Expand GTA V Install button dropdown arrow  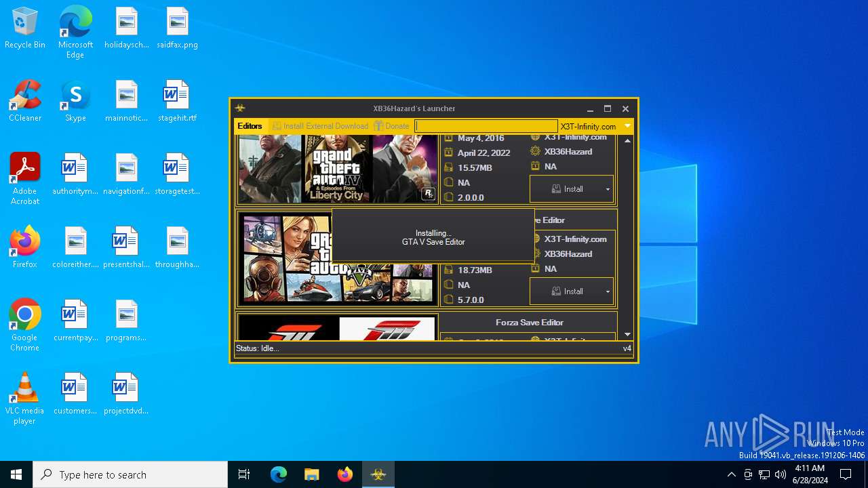tap(608, 291)
